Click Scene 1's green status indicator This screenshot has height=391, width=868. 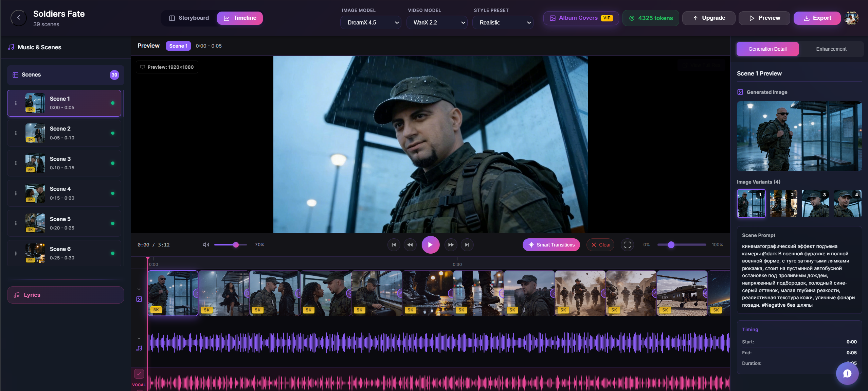(112, 103)
